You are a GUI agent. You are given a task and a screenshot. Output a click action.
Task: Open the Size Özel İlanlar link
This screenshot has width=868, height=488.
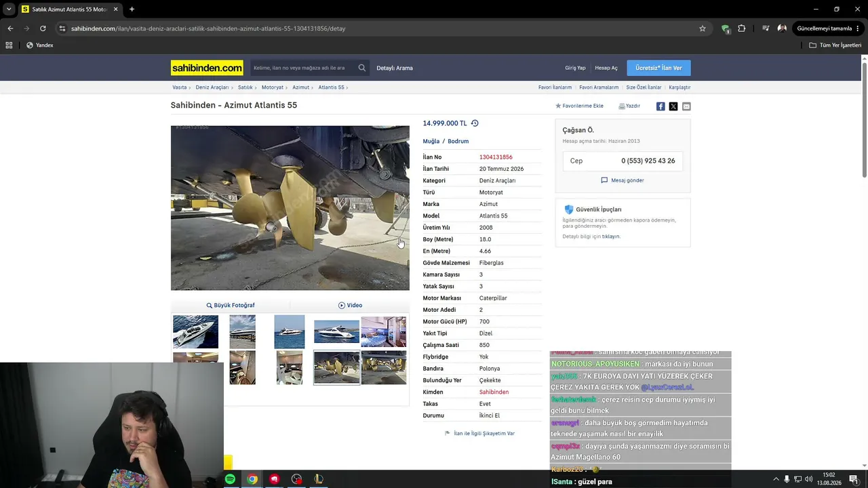[644, 87]
